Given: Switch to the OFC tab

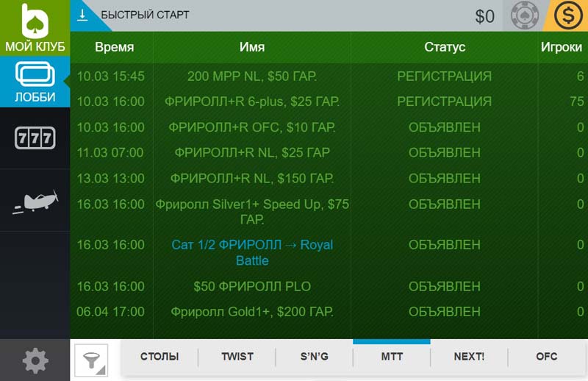Looking at the screenshot, I should [x=546, y=356].
